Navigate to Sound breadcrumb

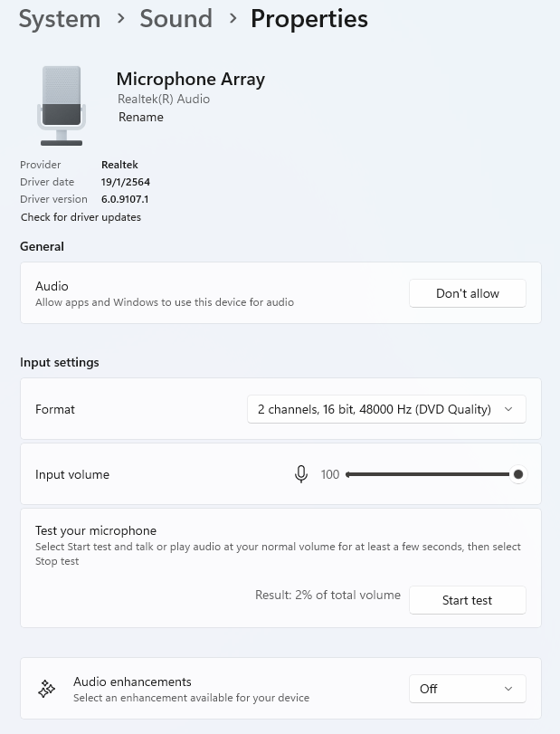coord(176,19)
